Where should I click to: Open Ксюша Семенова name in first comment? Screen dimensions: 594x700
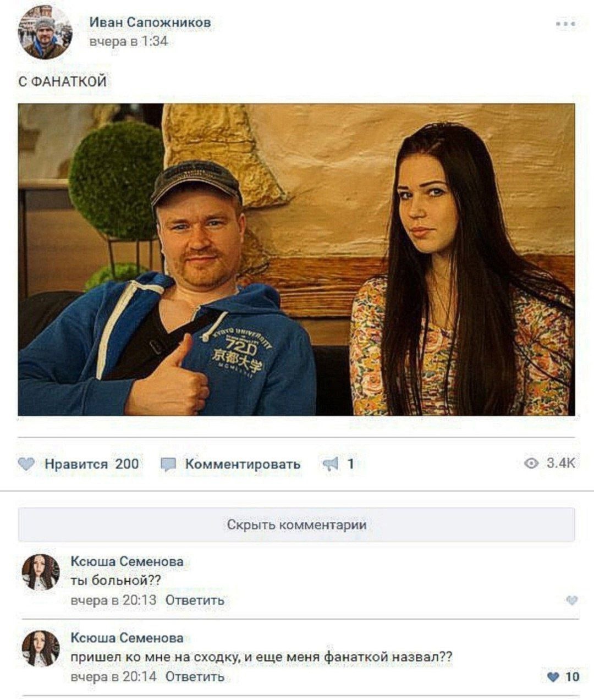[x=127, y=561]
